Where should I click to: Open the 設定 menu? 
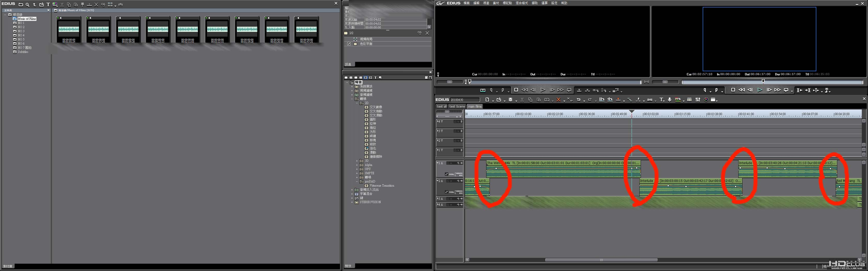coord(554,3)
